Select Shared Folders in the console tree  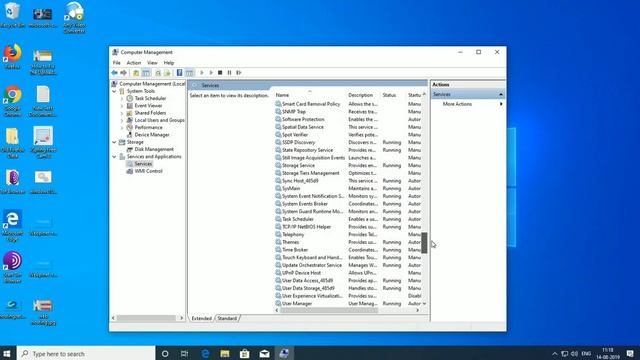point(150,113)
